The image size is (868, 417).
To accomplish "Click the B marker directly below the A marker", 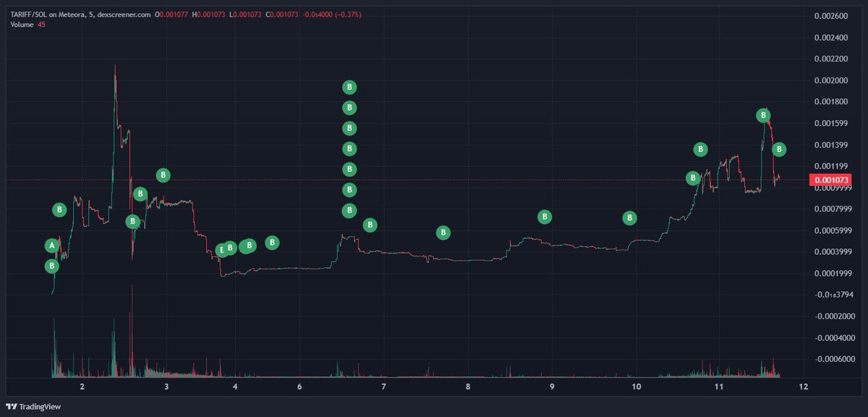I will (x=51, y=266).
